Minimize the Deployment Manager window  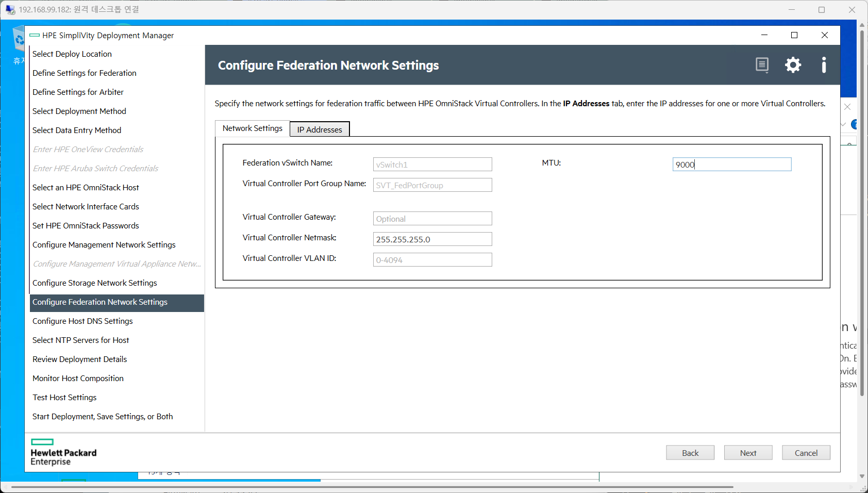[x=764, y=35]
